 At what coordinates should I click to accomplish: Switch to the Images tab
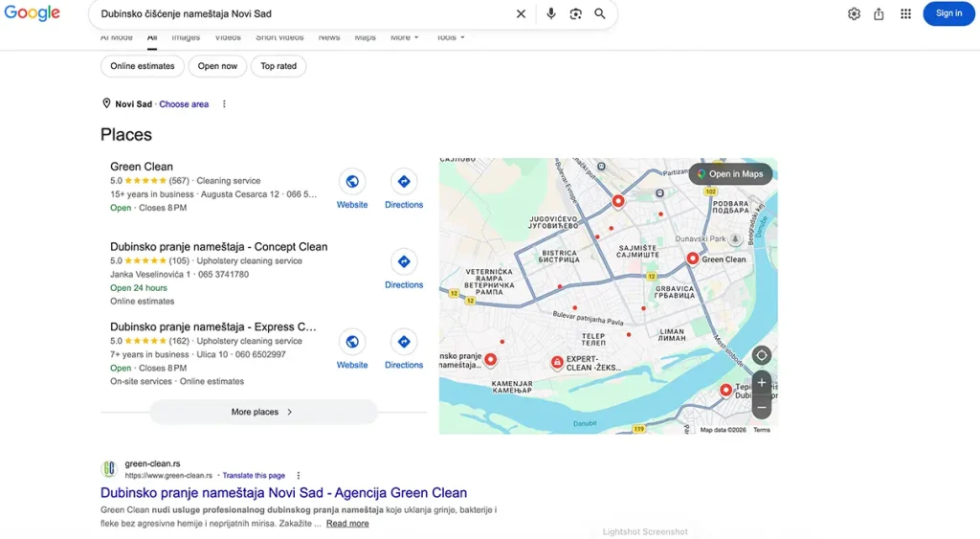[186, 37]
